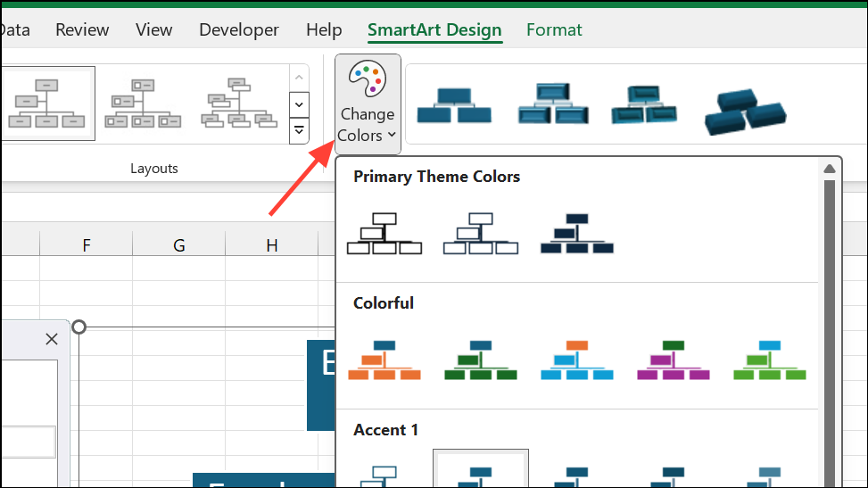Expand the full Layouts gallery list
Screen dimensions: 868x488
pos(299,133)
